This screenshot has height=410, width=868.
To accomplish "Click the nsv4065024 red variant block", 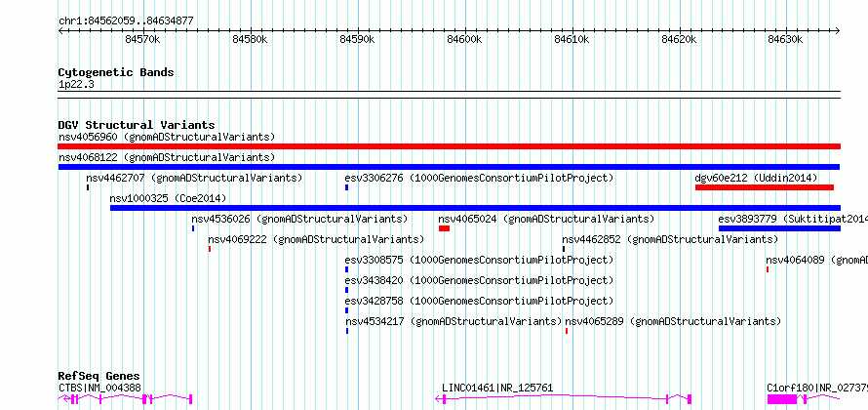I will pyautogui.click(x=444, y=228).
